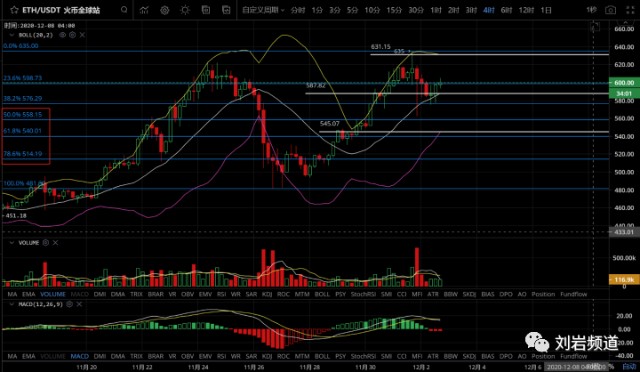The width and height of the screenshot is (640, 372).
Task: Select the highlighted 4时 timeframe
Action: [x=489, y=10]
